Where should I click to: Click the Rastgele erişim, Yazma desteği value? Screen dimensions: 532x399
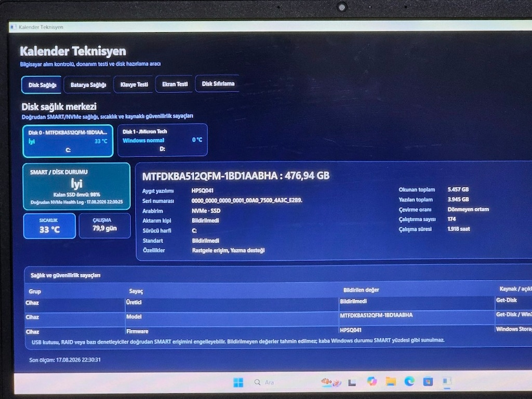pyautogui.click(x=229, y=250)
